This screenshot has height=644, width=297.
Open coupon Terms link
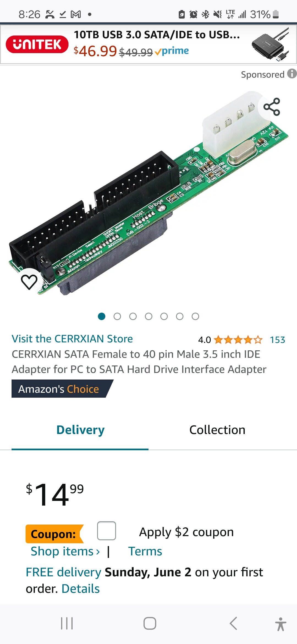coord(145,551)
